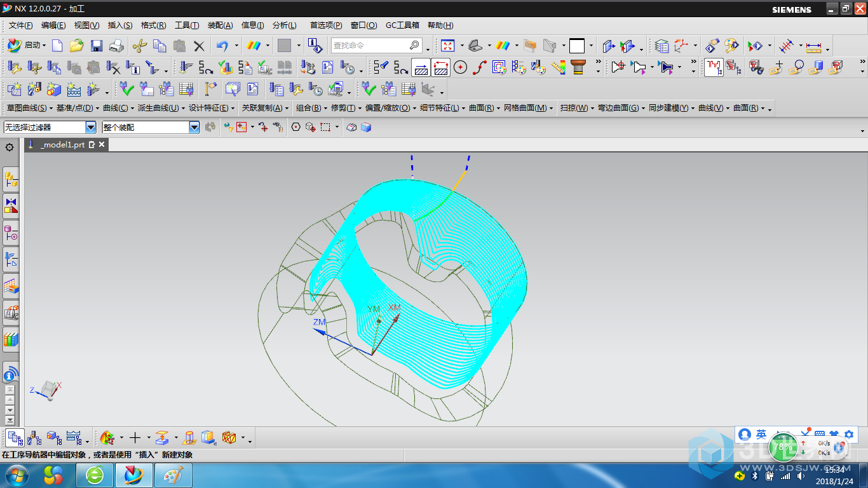Click the WCS orientation icon
The height and width of the screenshot is (488, 868).
click(x=681, y=46)
